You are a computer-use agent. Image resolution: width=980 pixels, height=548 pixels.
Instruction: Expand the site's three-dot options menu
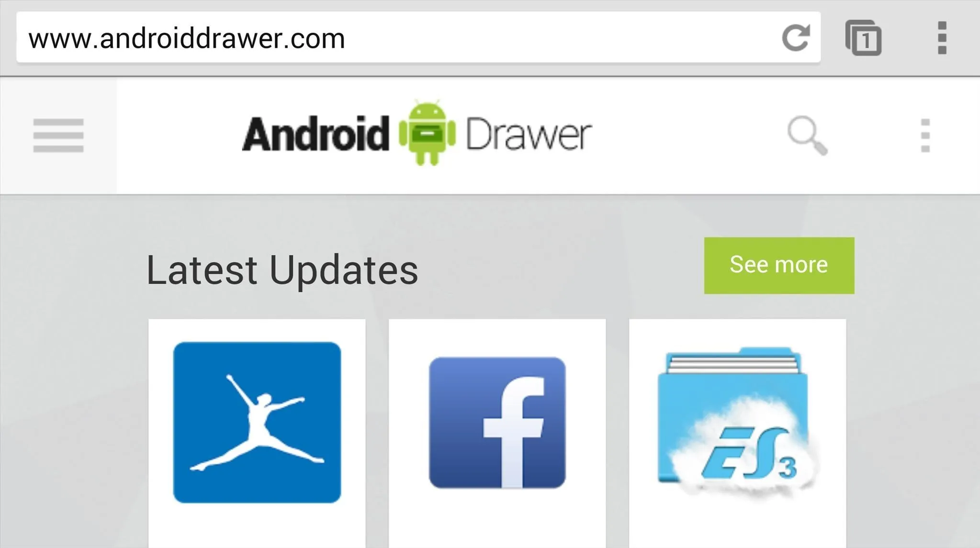pyautogui.click(x=925, y=136)
